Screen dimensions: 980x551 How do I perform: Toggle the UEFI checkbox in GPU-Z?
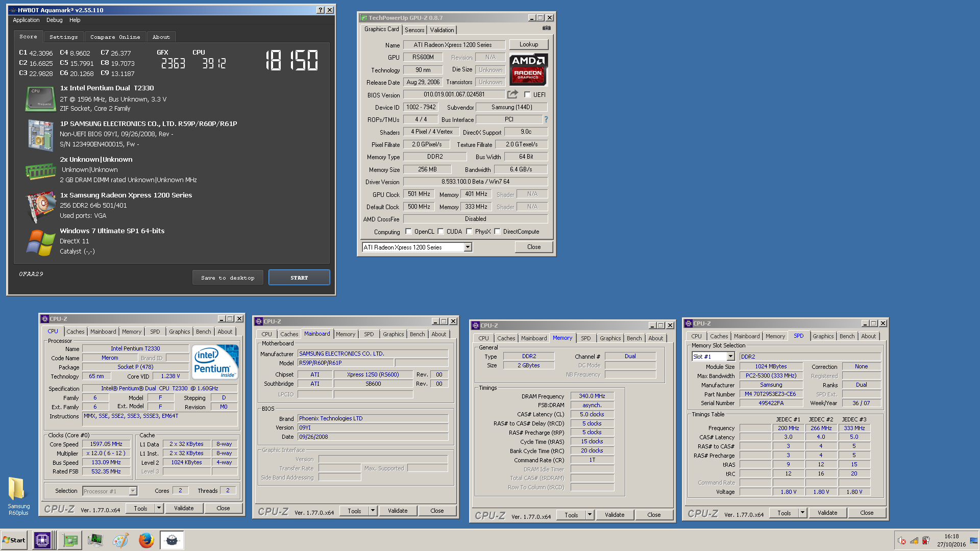point(527,94)
